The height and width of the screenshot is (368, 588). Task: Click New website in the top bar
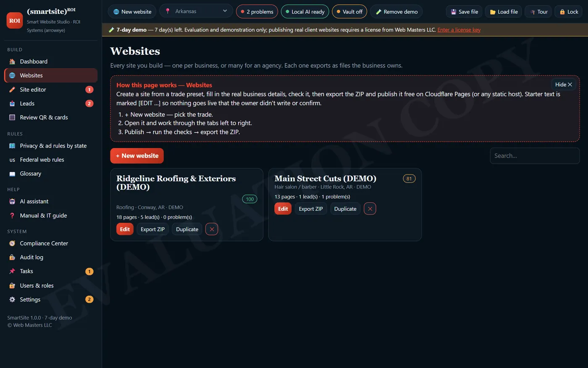[132, 12]
